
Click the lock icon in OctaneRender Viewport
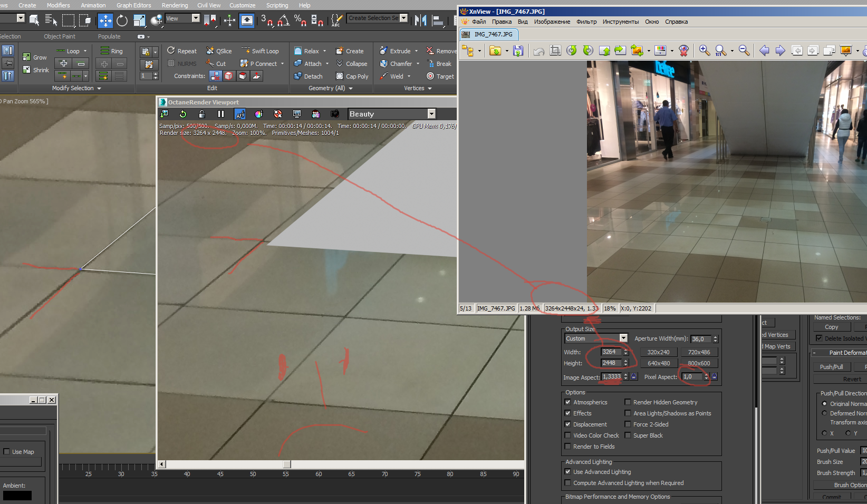click(x=201, y=114)
